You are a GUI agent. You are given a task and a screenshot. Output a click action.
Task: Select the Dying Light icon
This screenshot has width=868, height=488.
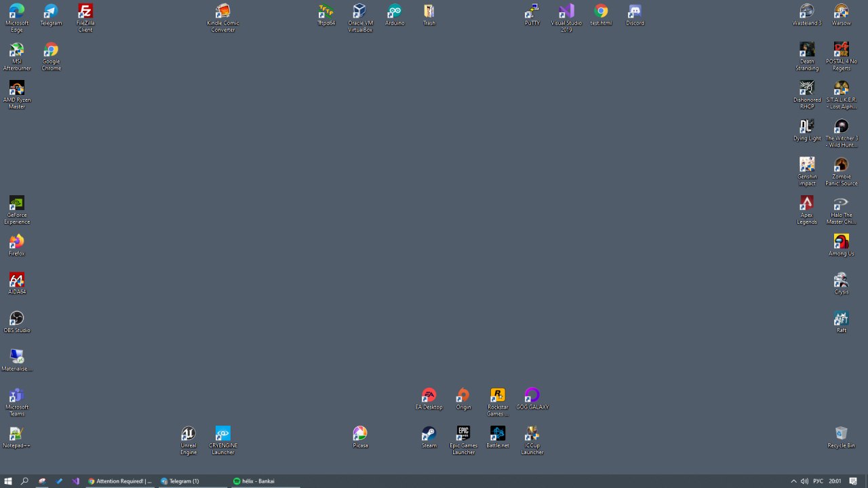point(807,130)
